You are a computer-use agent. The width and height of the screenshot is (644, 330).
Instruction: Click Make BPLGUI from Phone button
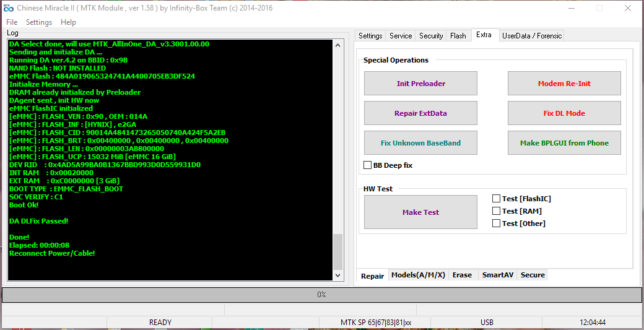564,143
